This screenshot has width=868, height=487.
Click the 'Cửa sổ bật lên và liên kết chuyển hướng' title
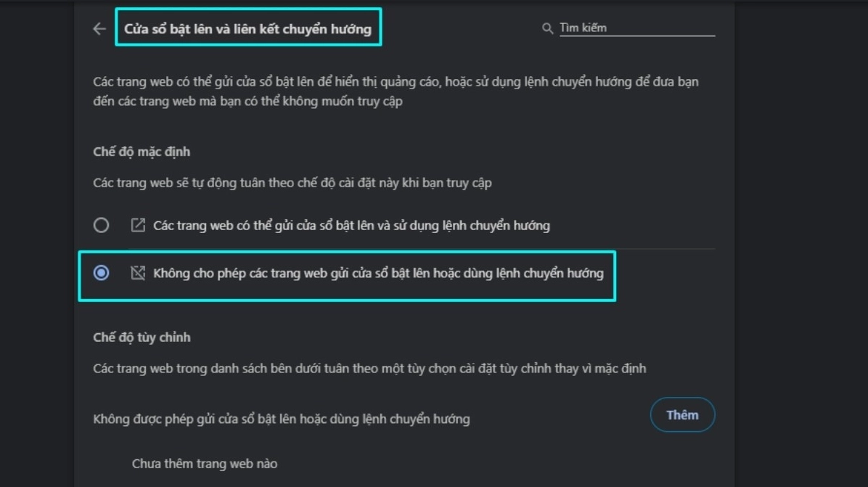[x=247, y=29]
